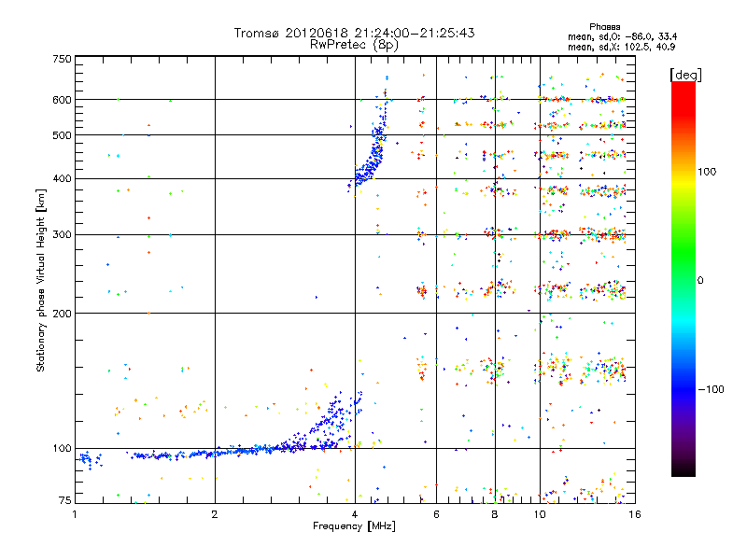Click the height axis label "75"
Viewport: 747px width, 560px height.
(x=65, y=500)
